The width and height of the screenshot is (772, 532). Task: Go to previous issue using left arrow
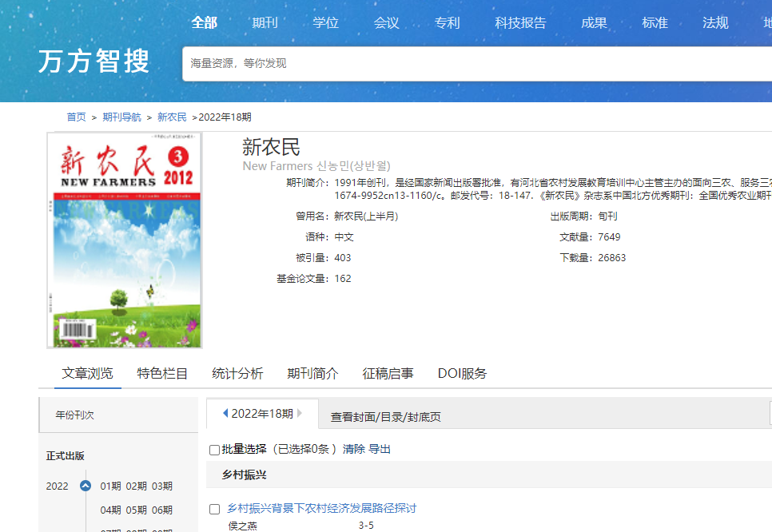[x=225, y=414]
